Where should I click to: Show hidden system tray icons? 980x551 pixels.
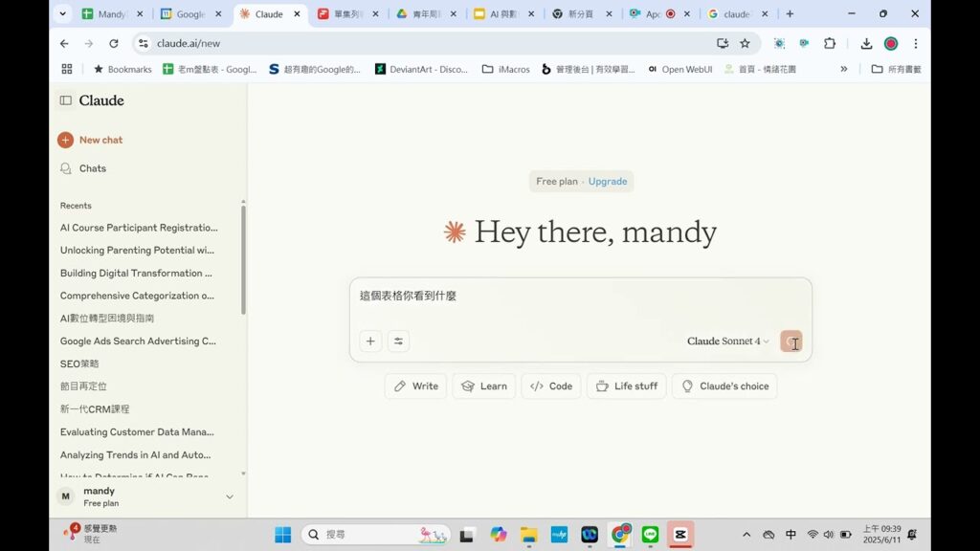[746, 535]
